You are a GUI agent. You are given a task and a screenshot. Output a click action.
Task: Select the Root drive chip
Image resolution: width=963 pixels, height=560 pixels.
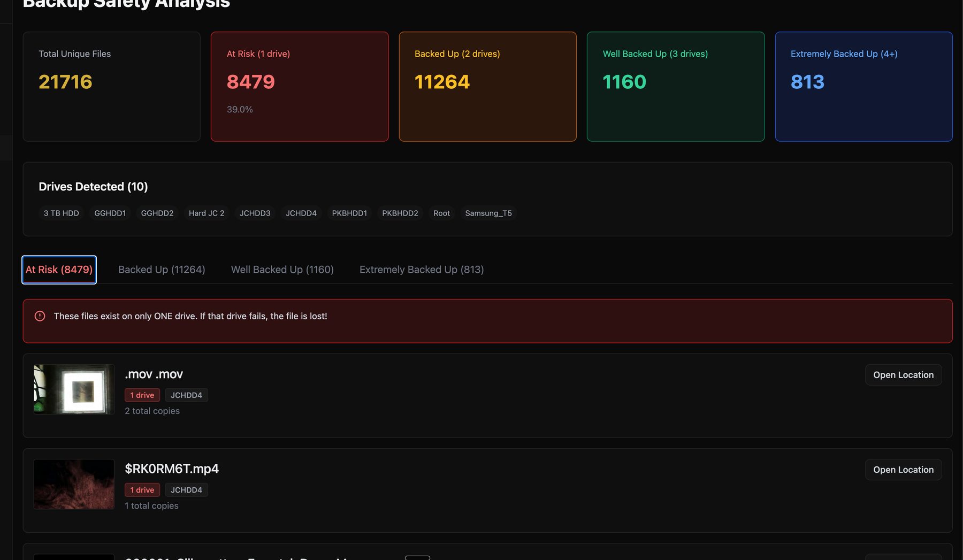pyautogui.click(x=441, y=213)
